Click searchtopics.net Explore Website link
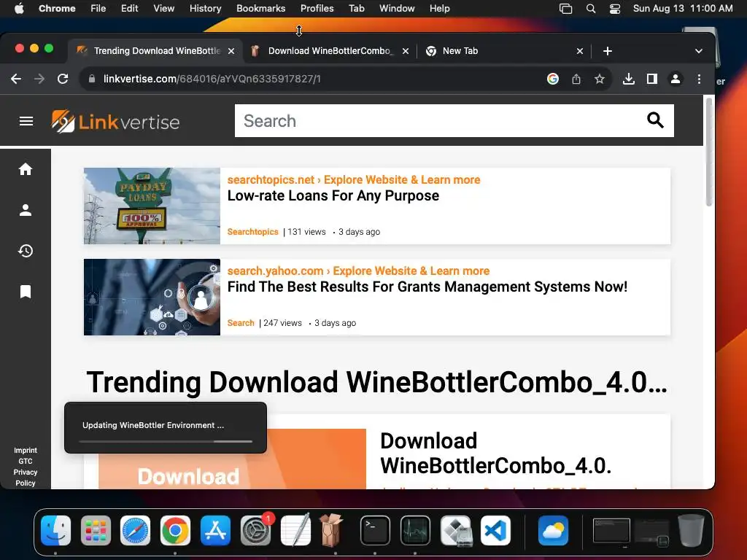The height and width of the screenshot is (560, 747). (354, 179)
